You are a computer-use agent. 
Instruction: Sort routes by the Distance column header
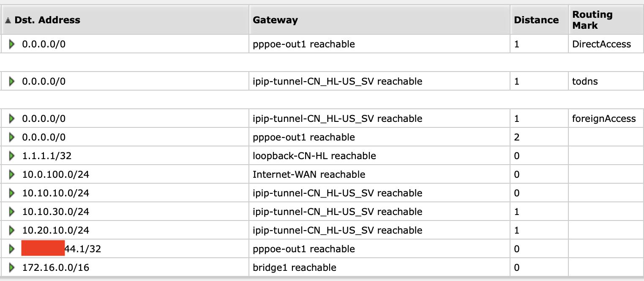click(536, 20)
